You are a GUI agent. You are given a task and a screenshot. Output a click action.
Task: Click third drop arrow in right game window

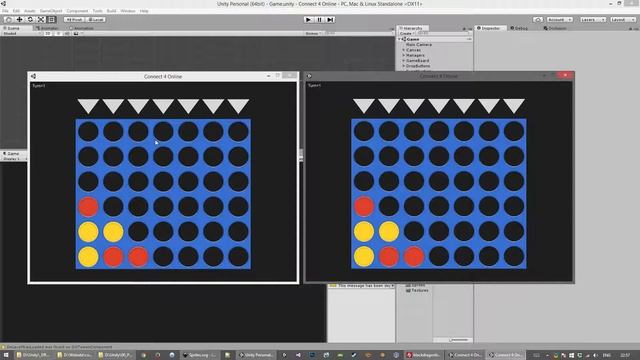click(414, 105)
